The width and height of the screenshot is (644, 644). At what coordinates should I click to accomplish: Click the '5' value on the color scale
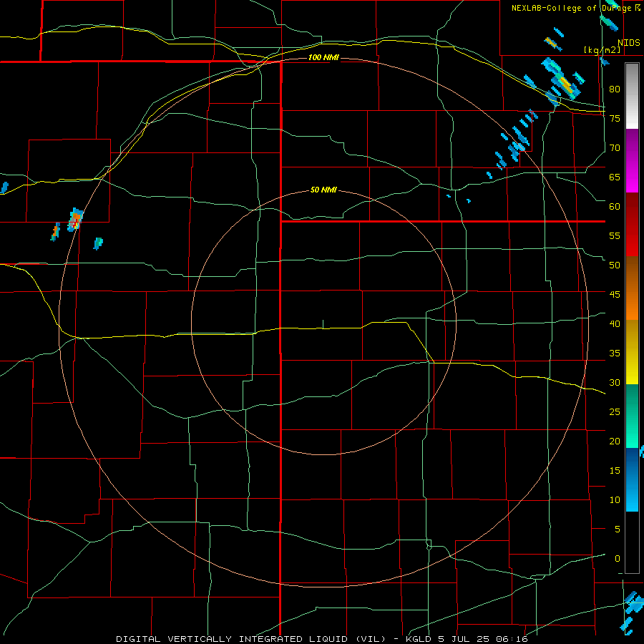pos(618,529)
